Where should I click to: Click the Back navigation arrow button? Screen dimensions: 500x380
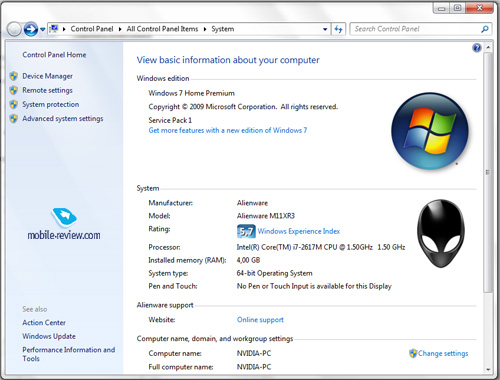click(14, 29)
